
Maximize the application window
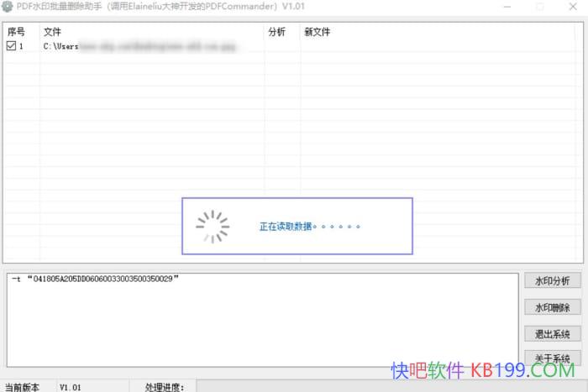[x=538, y=7]
